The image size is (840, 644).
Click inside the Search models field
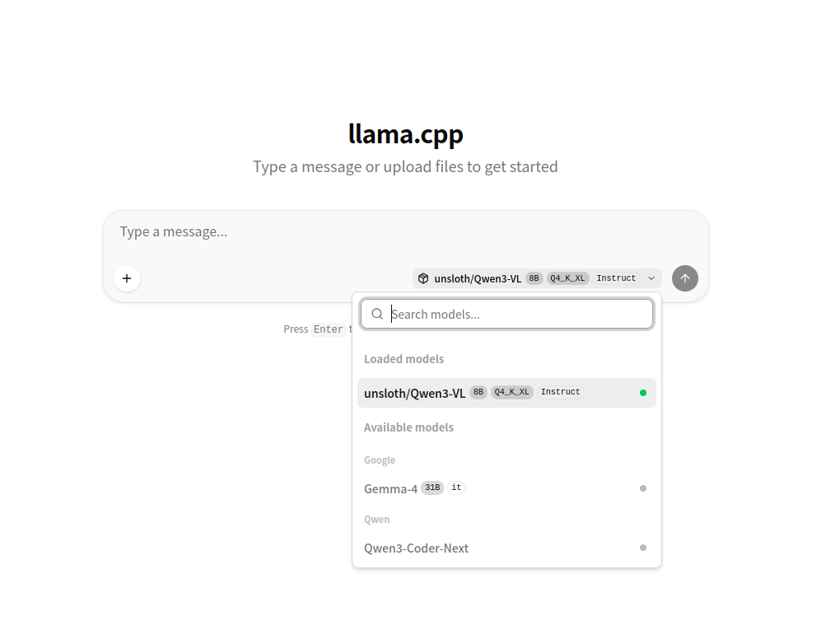tap(506, 314)
